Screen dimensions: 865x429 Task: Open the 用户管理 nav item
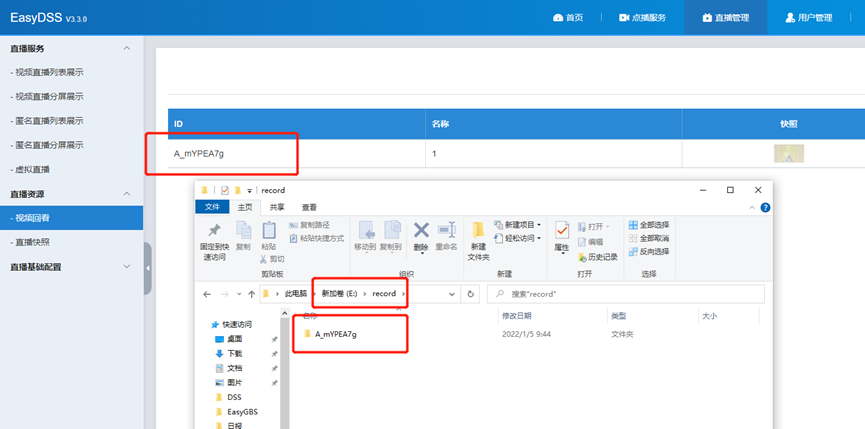coord(808,18)
